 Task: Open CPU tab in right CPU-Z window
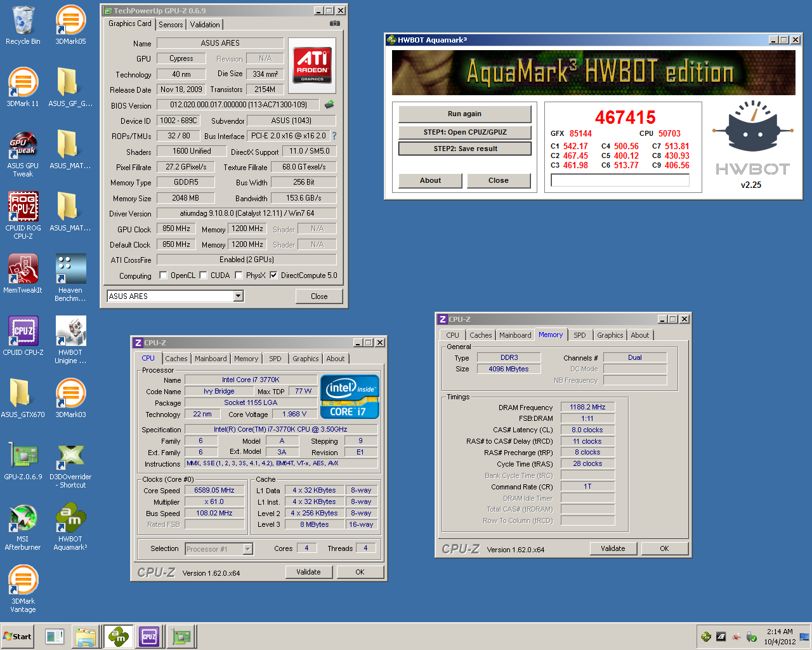click(452, 335)
